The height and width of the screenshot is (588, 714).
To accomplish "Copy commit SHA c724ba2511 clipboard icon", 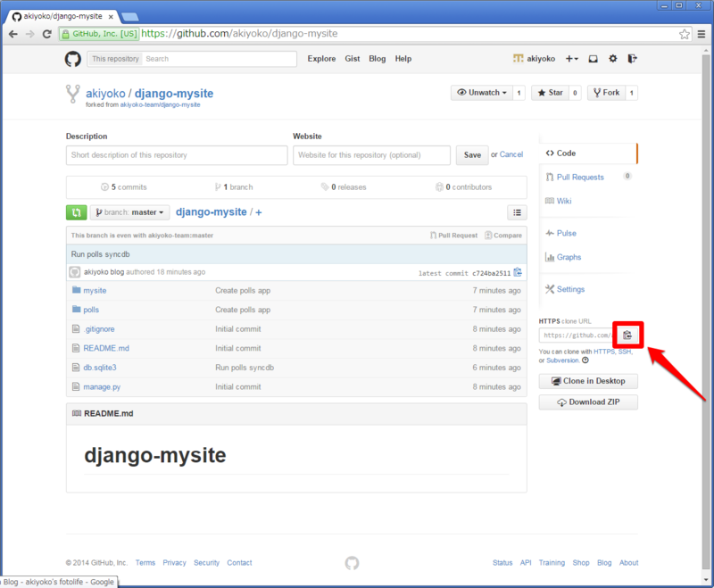I will [518, 272].
